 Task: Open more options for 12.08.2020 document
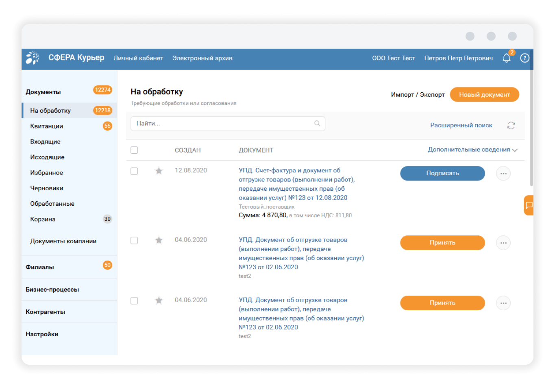click(x=503, y=174)
